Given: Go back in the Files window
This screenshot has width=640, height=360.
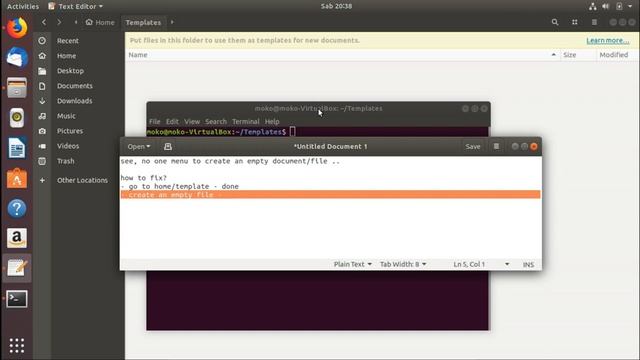Looking at the screenshot, I should [x=44, y=22].
